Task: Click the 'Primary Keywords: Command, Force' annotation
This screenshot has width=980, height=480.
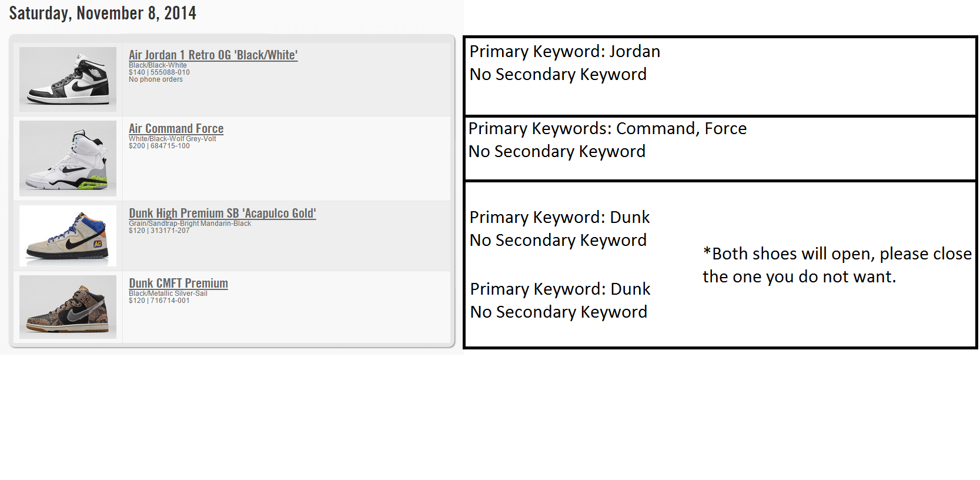Action: (x=607, y=129)
